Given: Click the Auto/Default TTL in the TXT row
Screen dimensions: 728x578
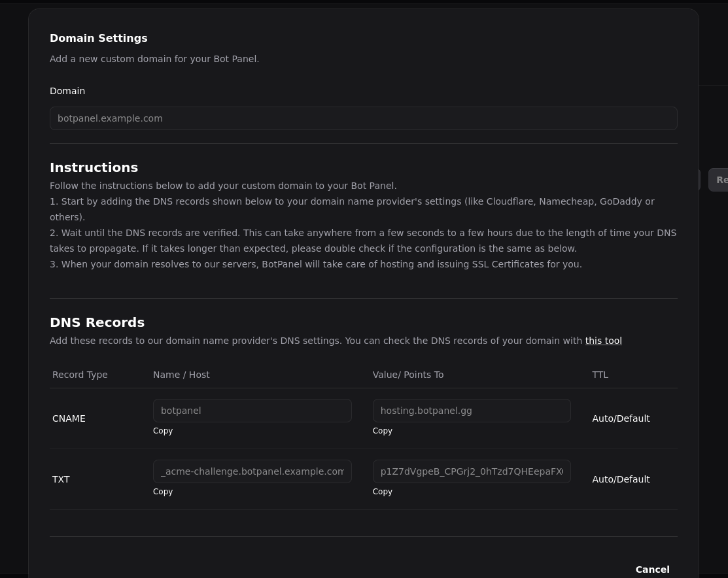Looking at the screenshot, I should coord(621,479).
